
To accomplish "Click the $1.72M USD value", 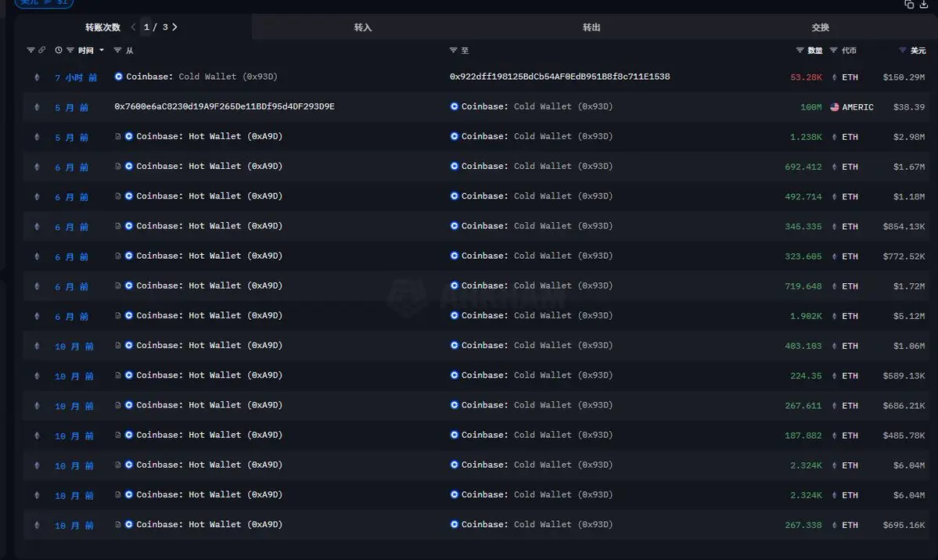I will click(x=909, y=286).
